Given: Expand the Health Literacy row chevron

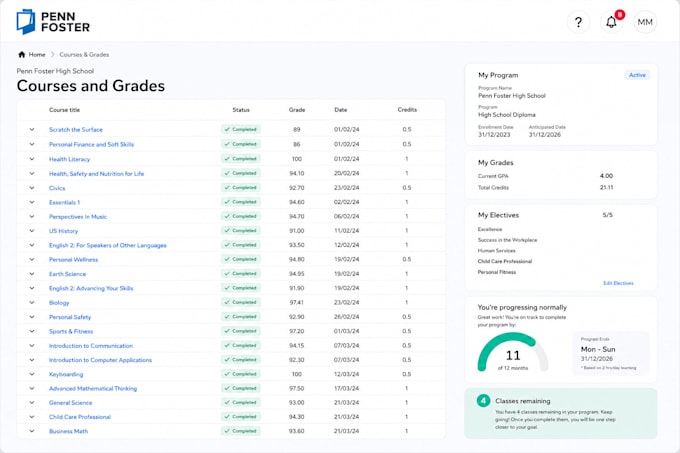Looking at the screenshot, I should pos(32,159).
